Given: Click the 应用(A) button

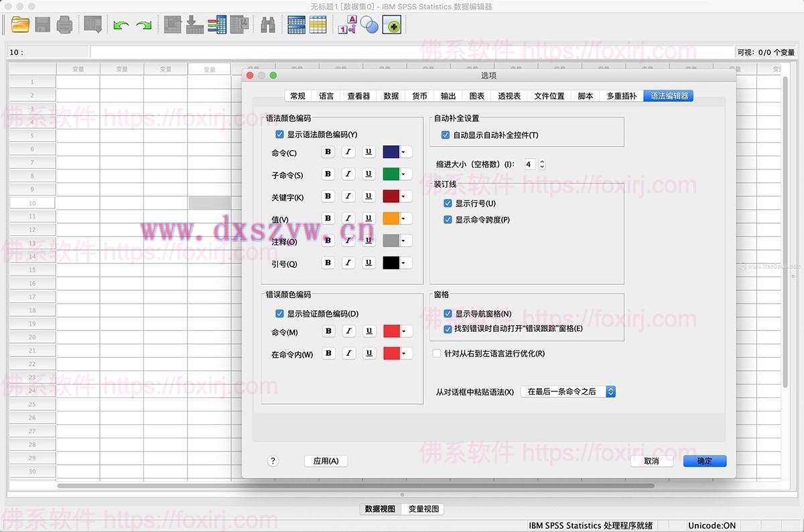Looking at the screenshot, I should [326, 461].
